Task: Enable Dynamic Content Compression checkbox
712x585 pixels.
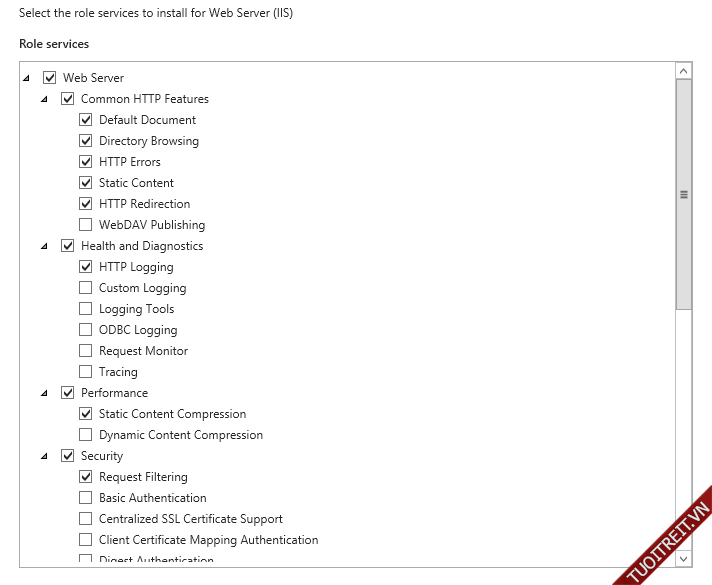Action: pyautogui.click(x=86, y=435)
